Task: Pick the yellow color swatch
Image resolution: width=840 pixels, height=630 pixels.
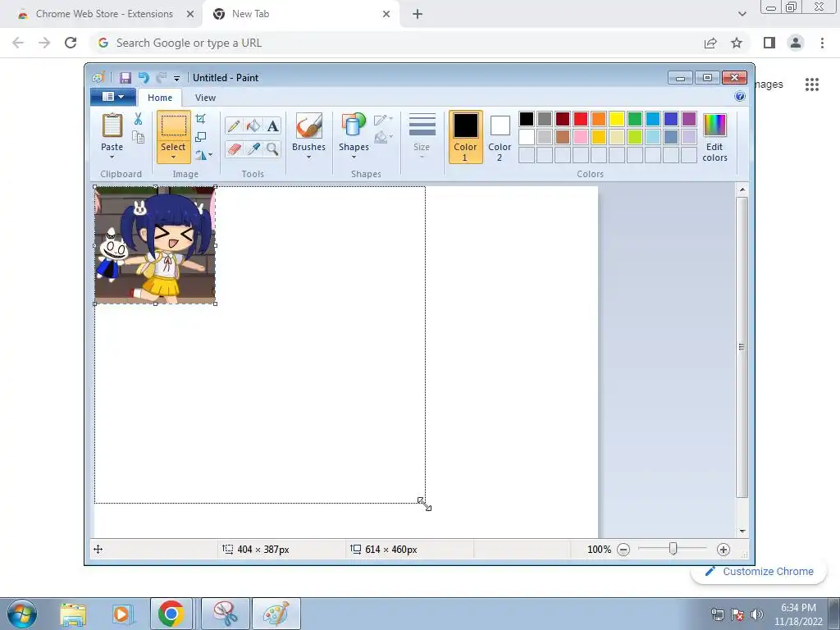Action: 617,118
